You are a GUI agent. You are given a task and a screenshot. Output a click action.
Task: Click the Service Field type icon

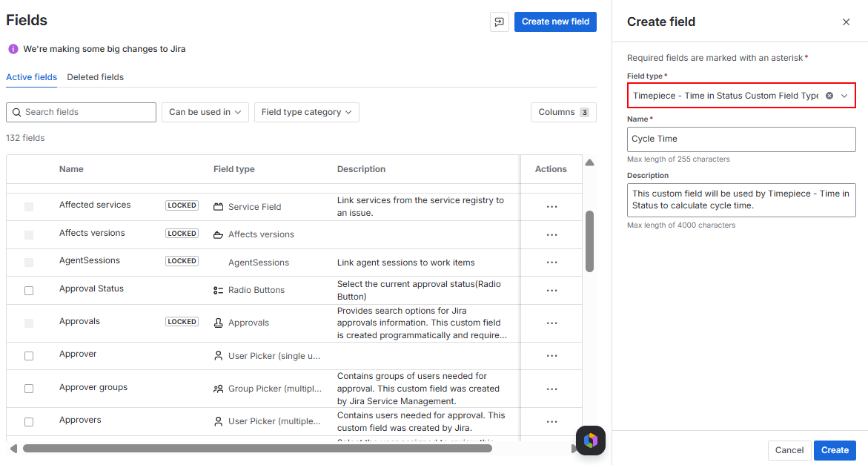[218, 207]
